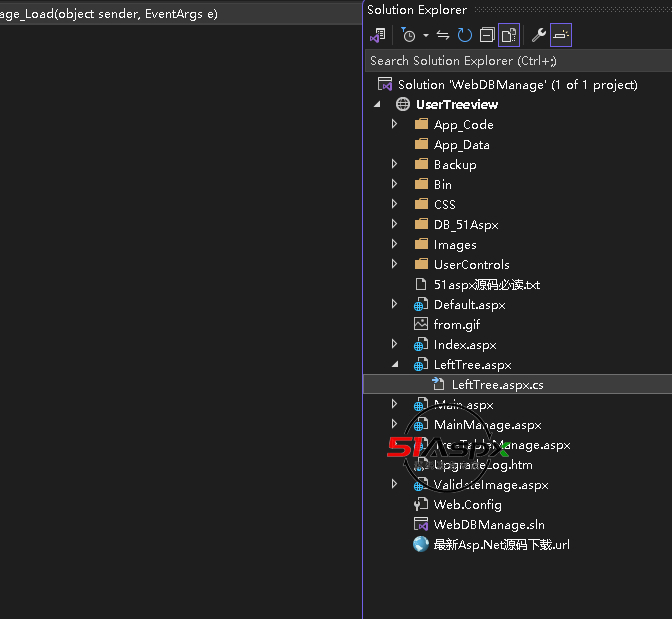
Task: Select the WebDBManage.sln file
Action: point(489,525)
